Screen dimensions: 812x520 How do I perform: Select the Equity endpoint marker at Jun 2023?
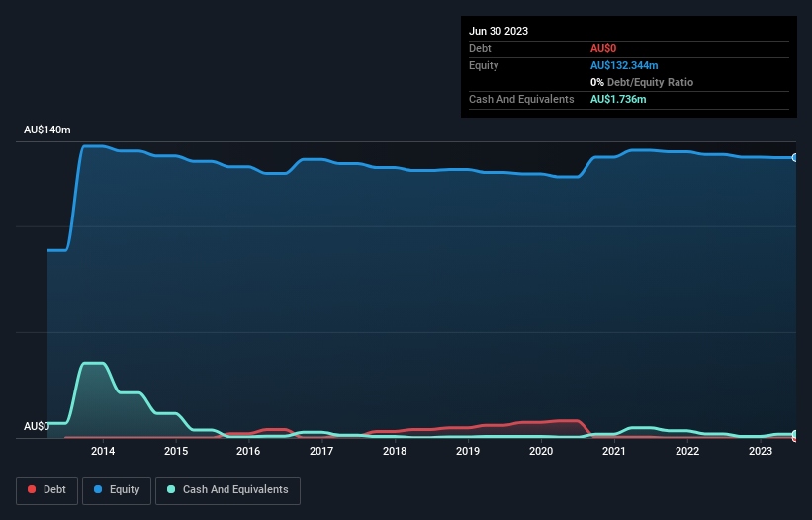pos(795,158)
